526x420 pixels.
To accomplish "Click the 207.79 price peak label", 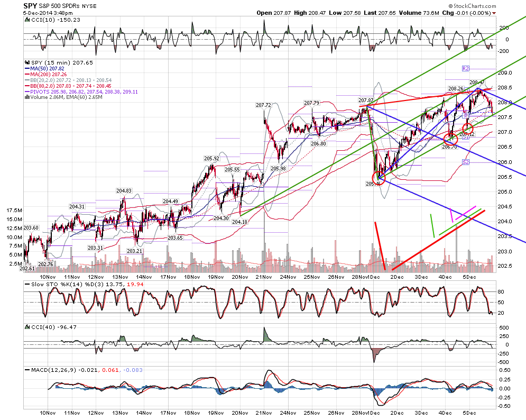I will (x=312, y=103).
